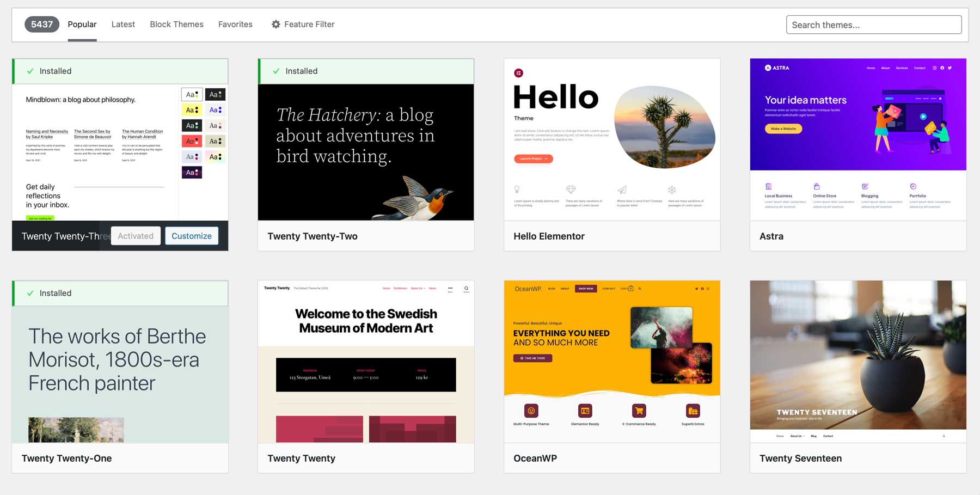The height and width of the screenshot is (495, 980).
Task: Switch to the Latest themes tab
Action: tap(123, 24)
